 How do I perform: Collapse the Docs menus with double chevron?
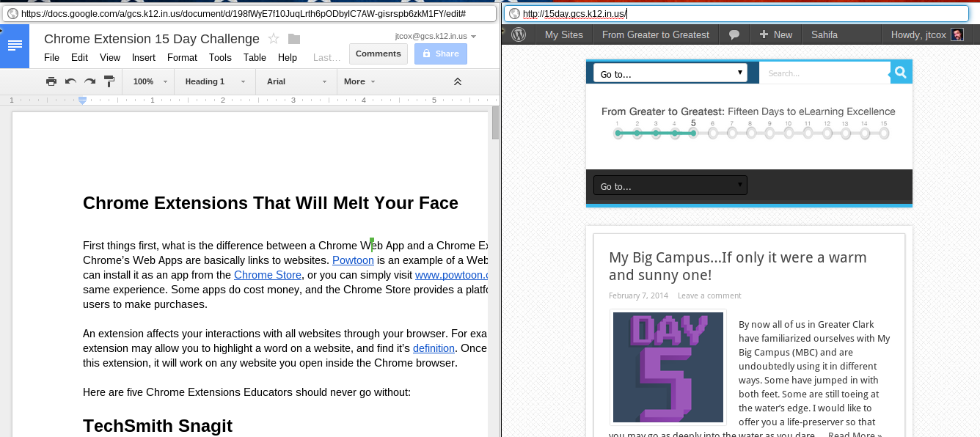(x=457, y=81)
